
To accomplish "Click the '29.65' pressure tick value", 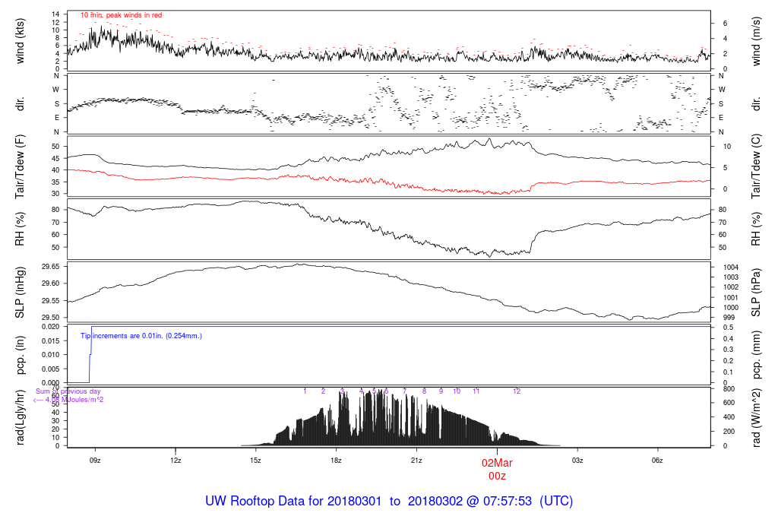I will (50, 267).
